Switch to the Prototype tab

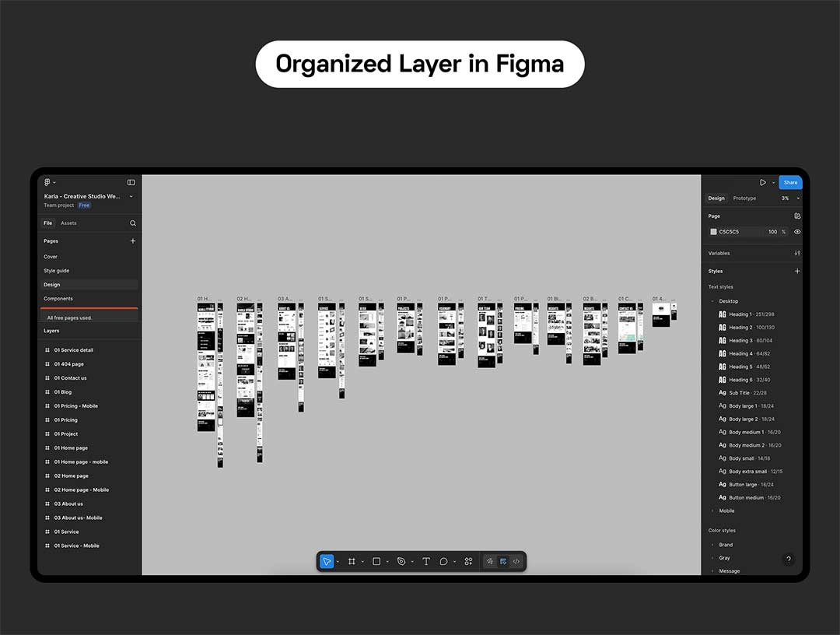click(744, 198)
